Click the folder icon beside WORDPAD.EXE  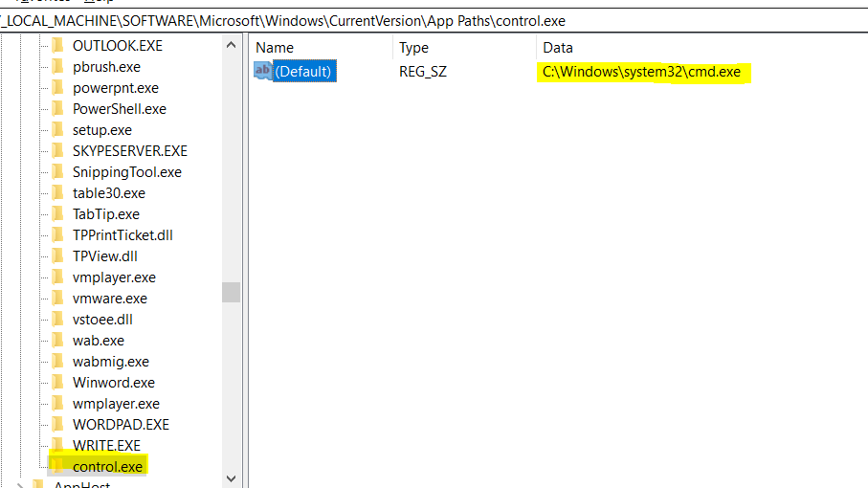point(57,425)
